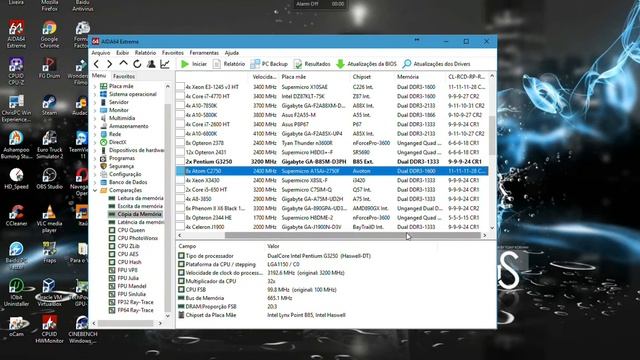
Task: Tick checkbox for 4x A10-7850K row
Action: click(x=180, y=105)
